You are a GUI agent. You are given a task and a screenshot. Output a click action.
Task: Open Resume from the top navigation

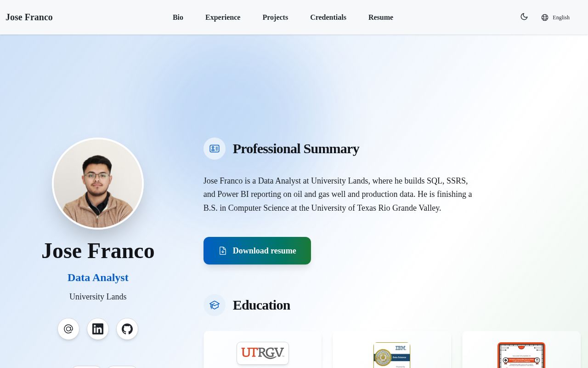(x=381, y=17)
